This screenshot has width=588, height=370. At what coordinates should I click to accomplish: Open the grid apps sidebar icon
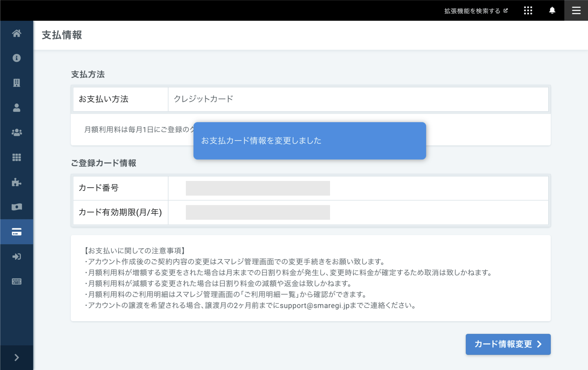coord(17,157)
